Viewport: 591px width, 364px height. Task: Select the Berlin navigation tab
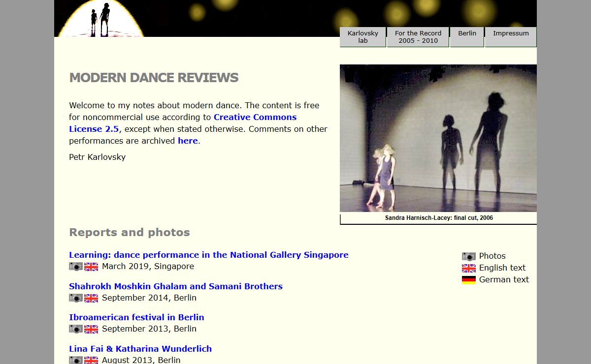click(x=467, y=37)
